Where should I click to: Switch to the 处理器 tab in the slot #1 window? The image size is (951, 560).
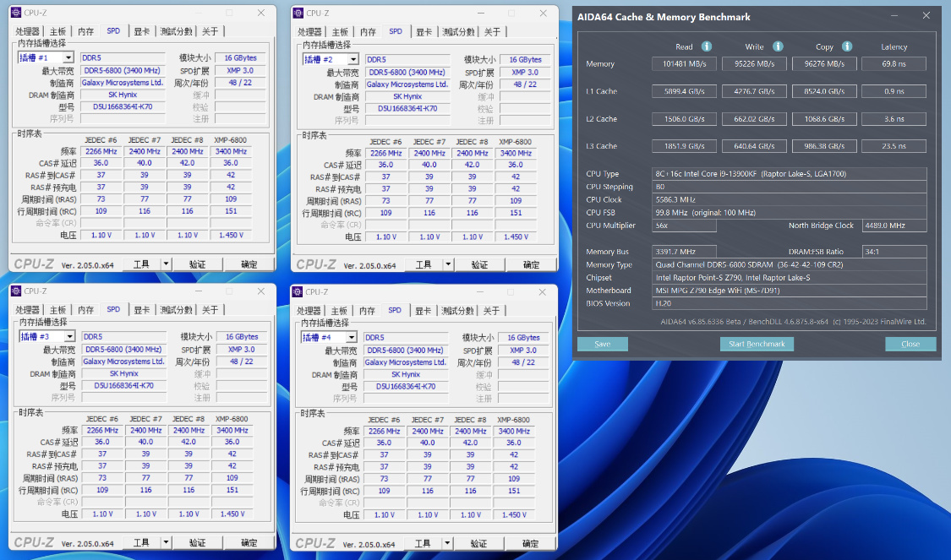coord(28,31)
